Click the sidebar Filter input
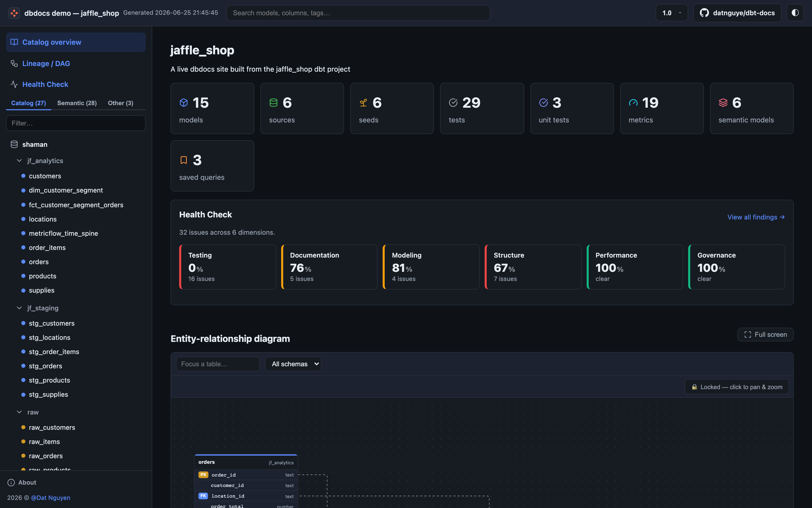812x508 pixels. point(76,123)
